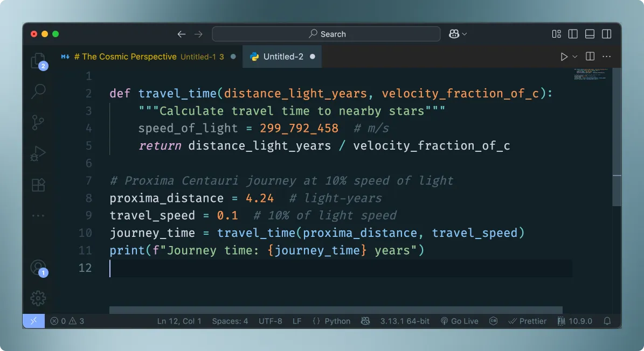Open the Run and Debug panel
The image size is (644, 351).
coord(38,153)
